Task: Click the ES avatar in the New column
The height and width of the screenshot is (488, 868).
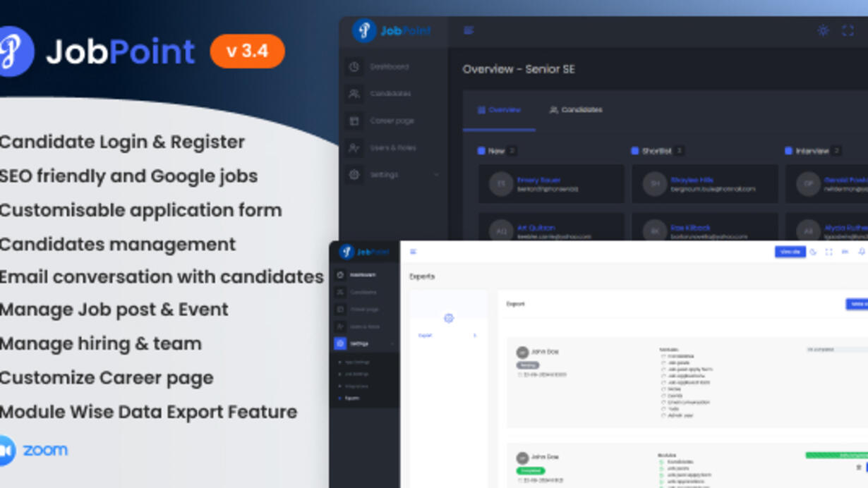Action: tap(501, 184)
